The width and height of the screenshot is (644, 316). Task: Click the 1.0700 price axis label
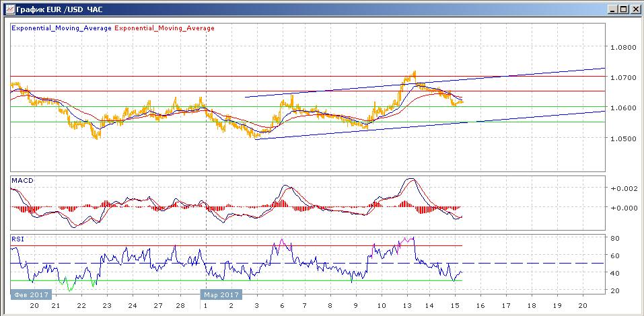tap(623, 78)
